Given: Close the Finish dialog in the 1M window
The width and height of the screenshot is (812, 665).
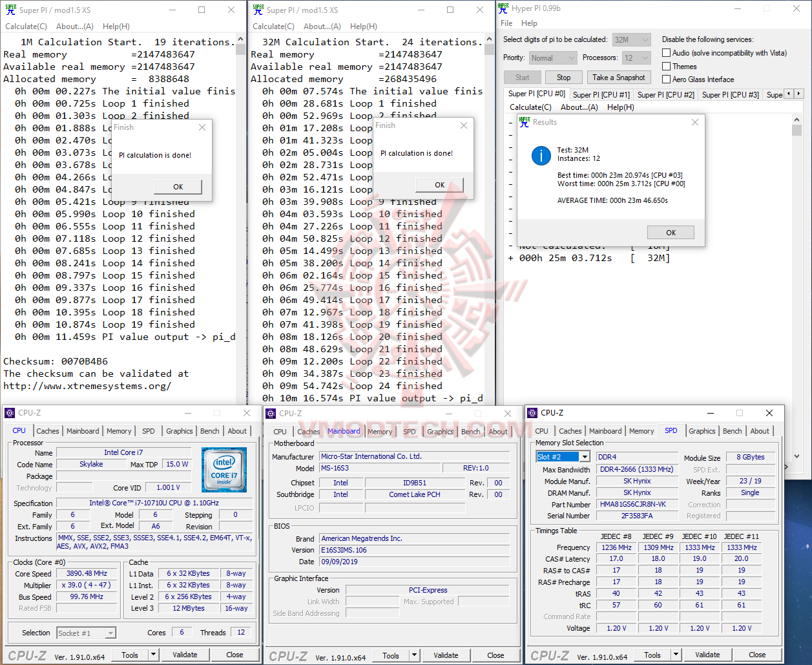Looking at the screenshot, I should click(202, 127).
